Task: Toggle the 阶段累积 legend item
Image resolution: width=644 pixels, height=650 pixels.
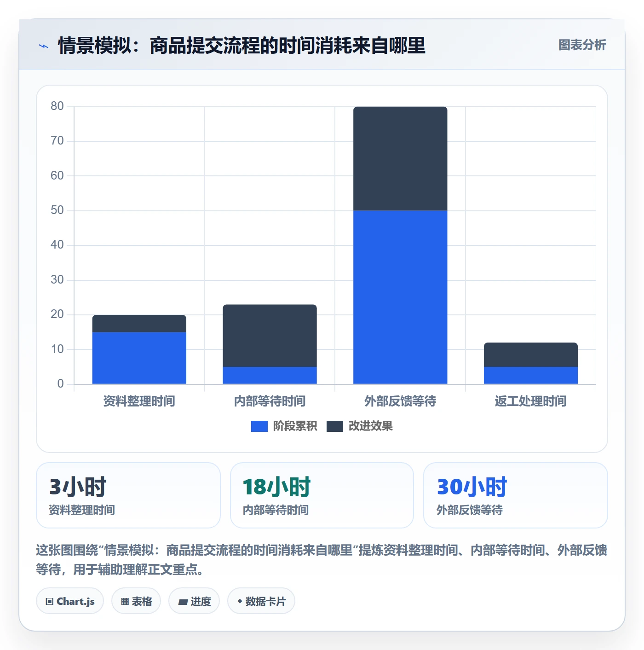Action: tap(284, 426)
